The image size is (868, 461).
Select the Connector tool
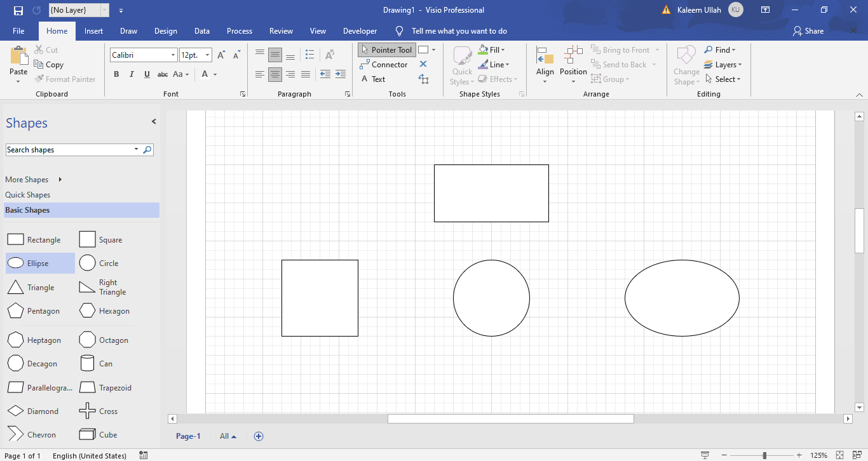384,64
